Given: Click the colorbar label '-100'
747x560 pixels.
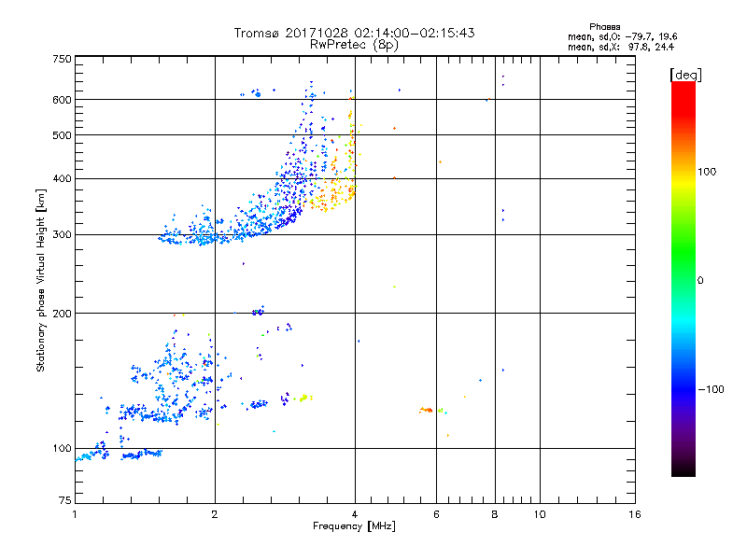Looking at the screenshot, I should [711, 389].
